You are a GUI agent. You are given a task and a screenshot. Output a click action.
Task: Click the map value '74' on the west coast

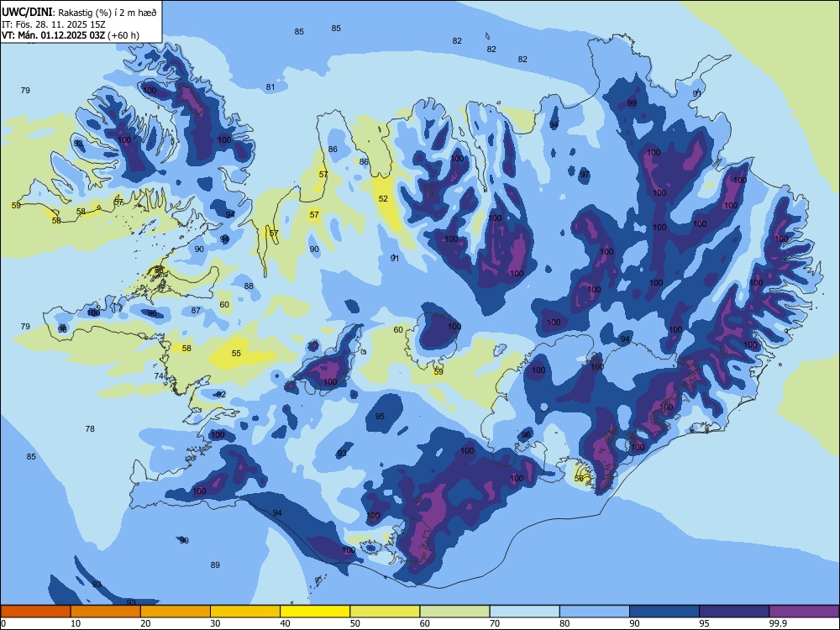coord(159,376)
